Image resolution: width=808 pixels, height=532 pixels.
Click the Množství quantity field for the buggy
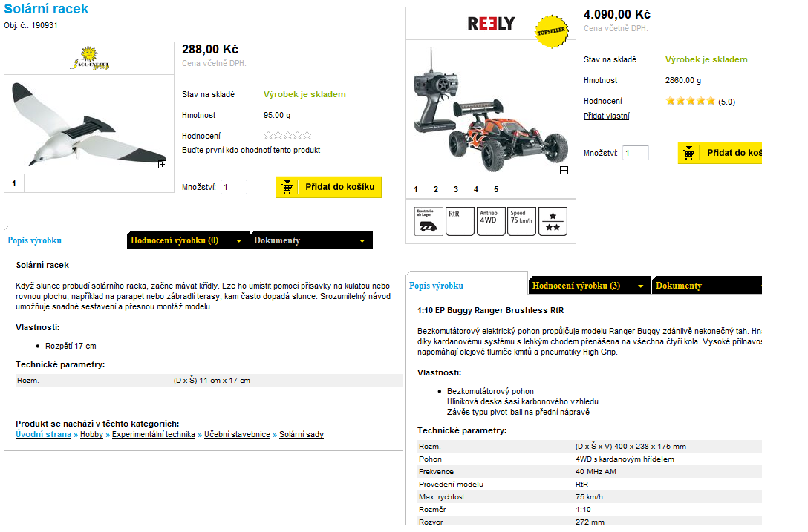[636, 153]
